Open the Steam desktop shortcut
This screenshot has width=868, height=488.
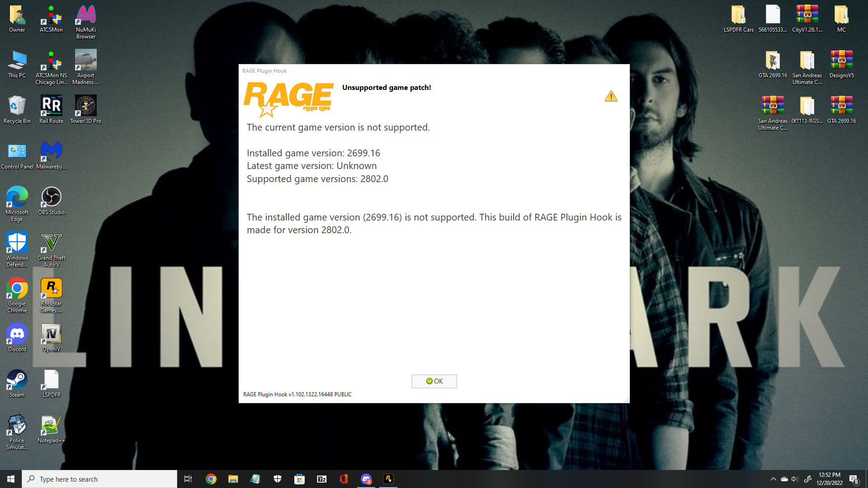pos(17,380)
